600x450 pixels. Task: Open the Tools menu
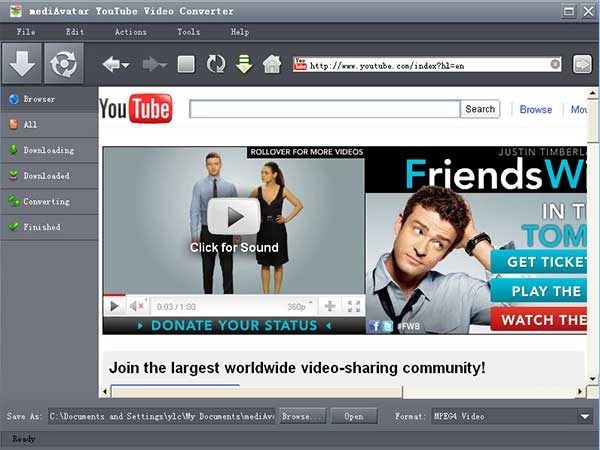click(x=188, y=32)
